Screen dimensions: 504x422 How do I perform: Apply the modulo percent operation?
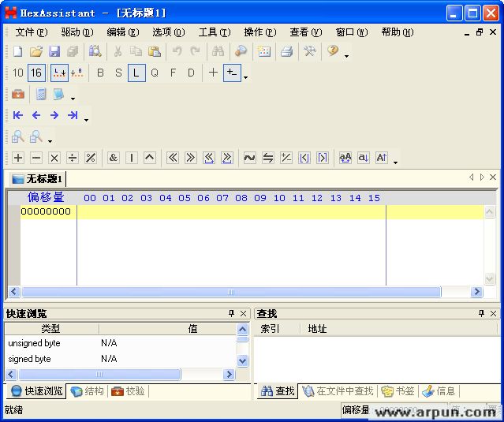point(91,158)
